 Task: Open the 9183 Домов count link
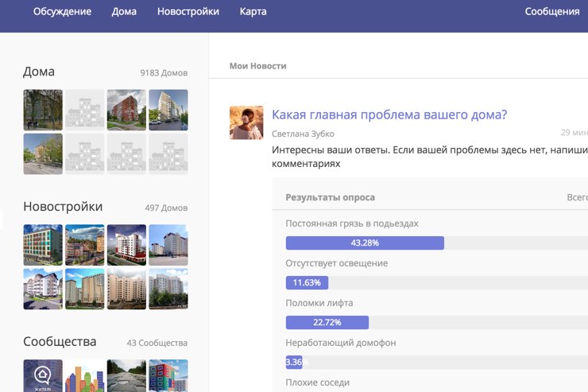point(164,73)
